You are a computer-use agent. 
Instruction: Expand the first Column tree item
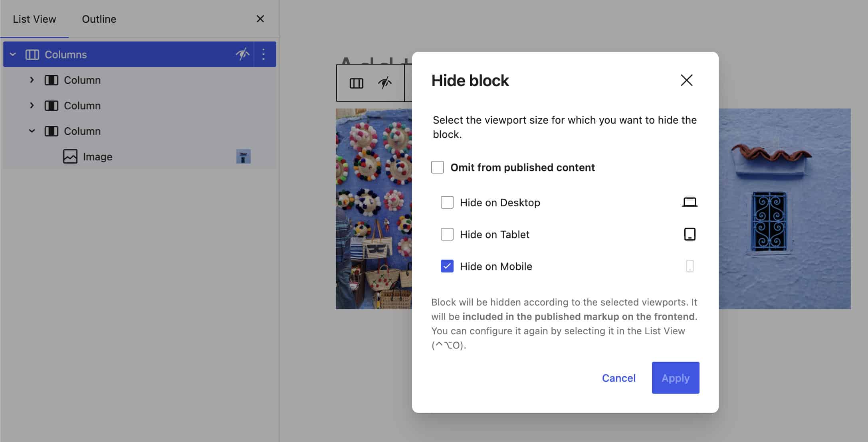pyautogui.click(x=32, y=80)
